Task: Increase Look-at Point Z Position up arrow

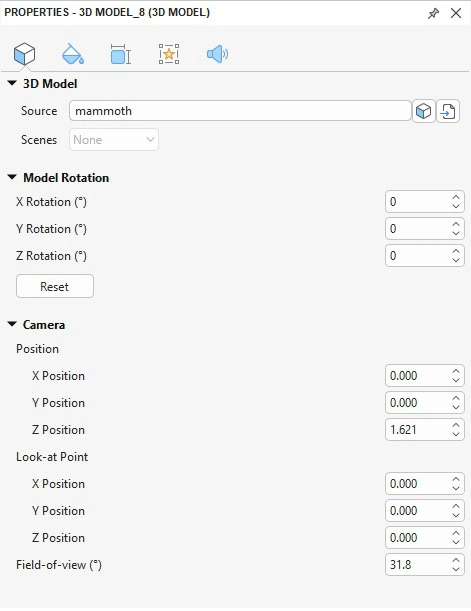Action: [456, 533]
